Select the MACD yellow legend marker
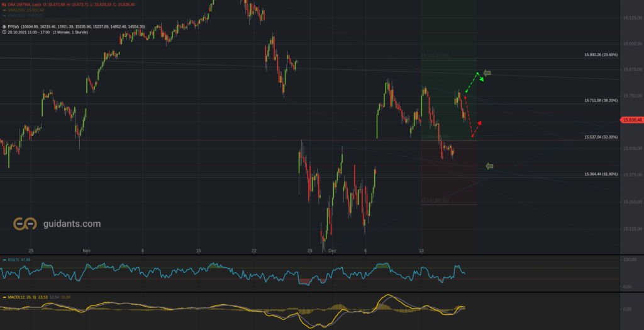Viewport: 644px width, 330px height. point(4,297)
